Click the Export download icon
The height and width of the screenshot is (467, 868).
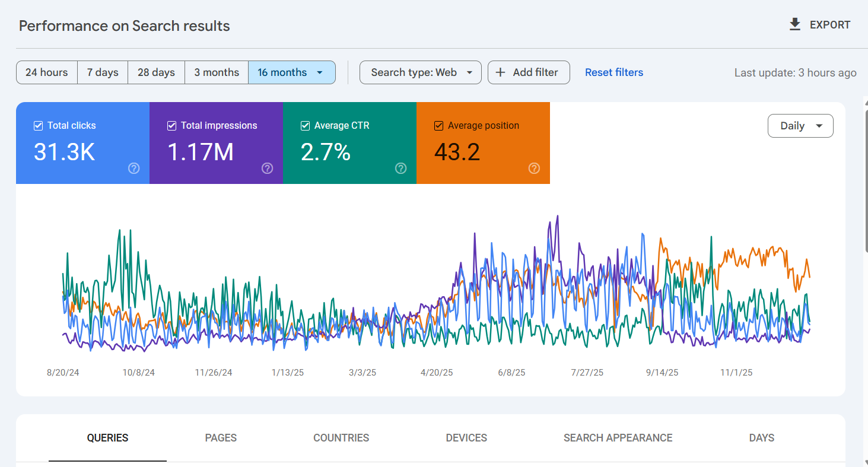click(x=794, y=24)
